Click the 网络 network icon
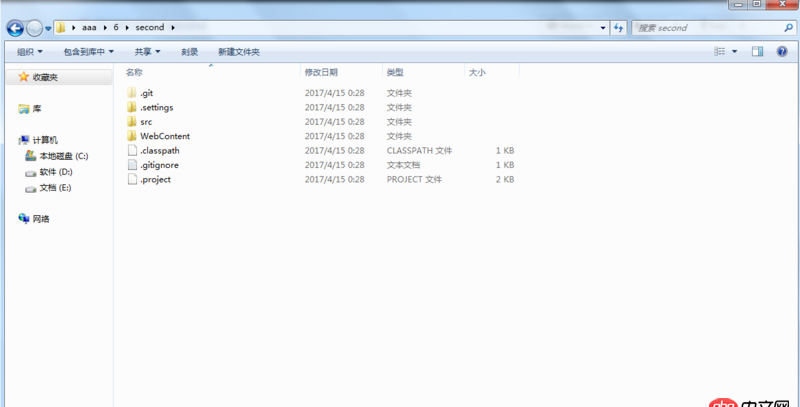 [23, 218]
